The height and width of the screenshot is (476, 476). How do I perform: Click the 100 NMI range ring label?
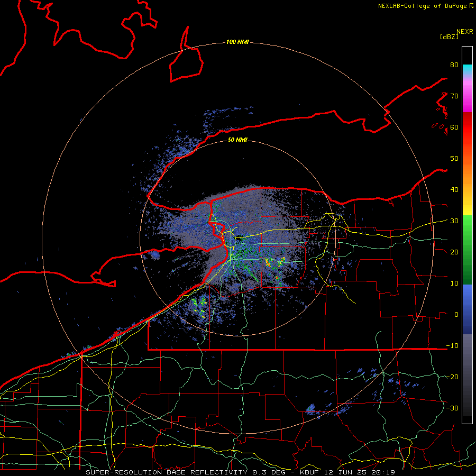coord(237,42)
